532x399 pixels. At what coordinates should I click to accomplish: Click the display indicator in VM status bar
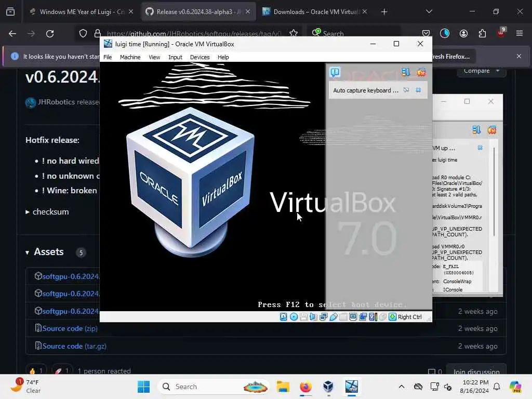coord(353,317)
